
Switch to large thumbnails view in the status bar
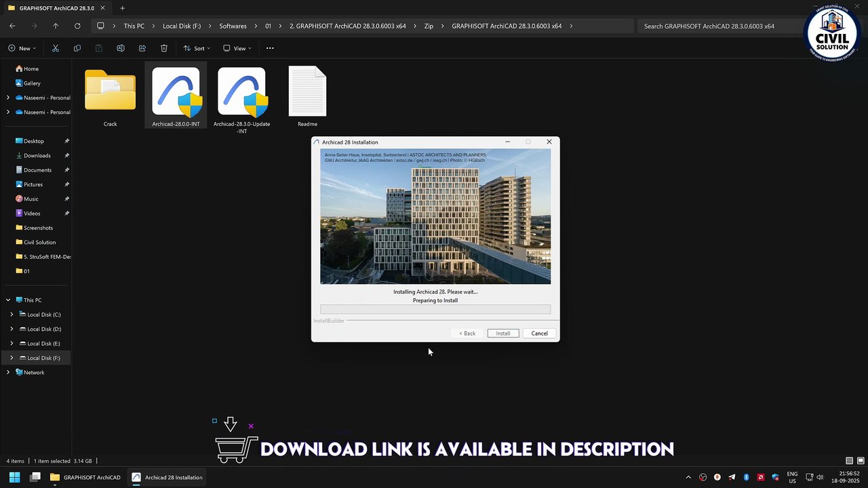click(859, 461)
